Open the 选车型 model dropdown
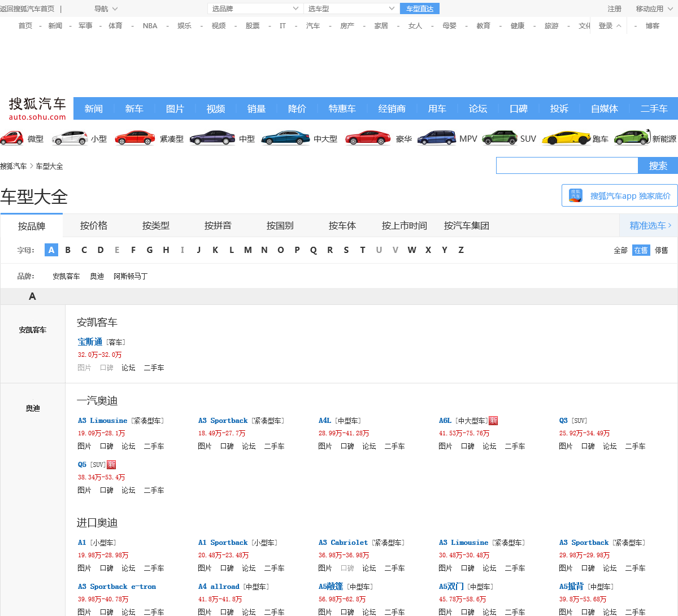678x616 pixels. pos(351,8)
